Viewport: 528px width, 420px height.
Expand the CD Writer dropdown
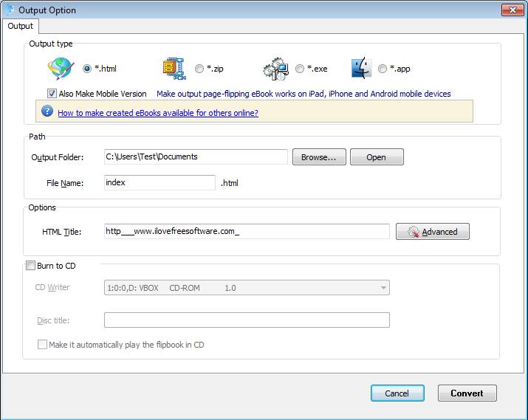[383, 288]
